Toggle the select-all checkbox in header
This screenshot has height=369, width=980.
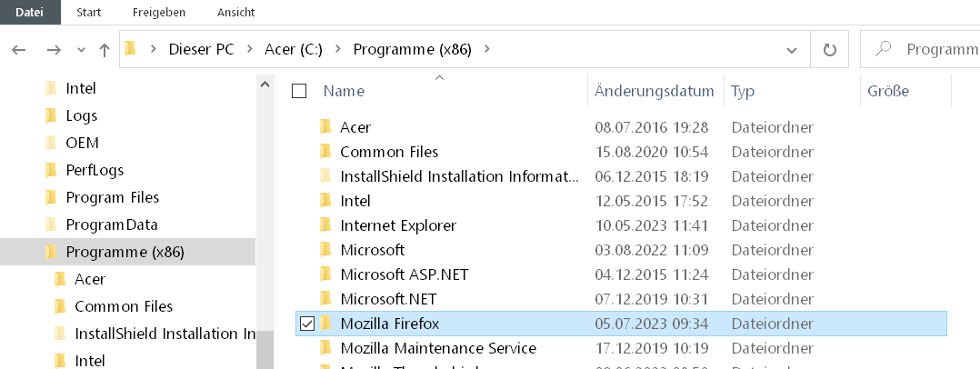coord(299,91)
